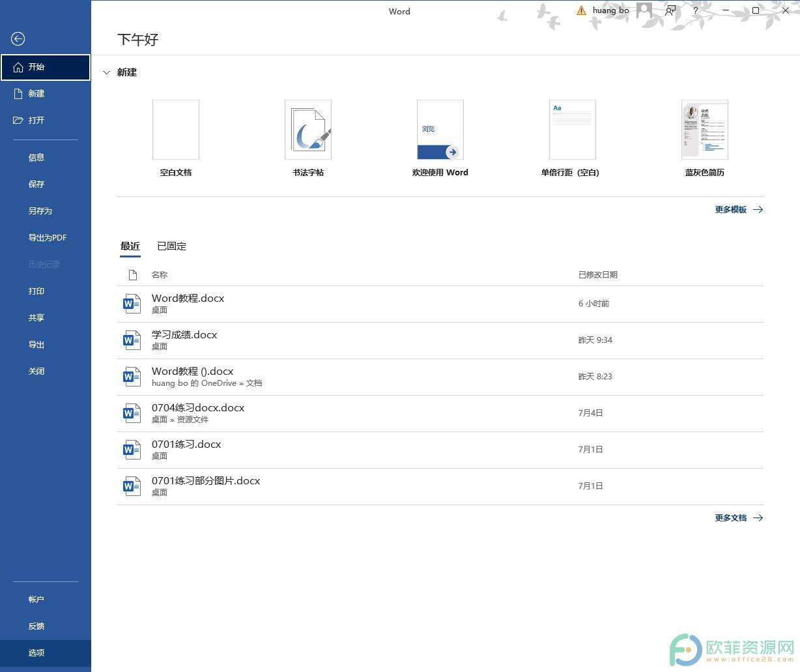This screenshot has height=672, width=800.
Task: Click the Word file icon for 学习成绩.docx
Action: (132, 340)
